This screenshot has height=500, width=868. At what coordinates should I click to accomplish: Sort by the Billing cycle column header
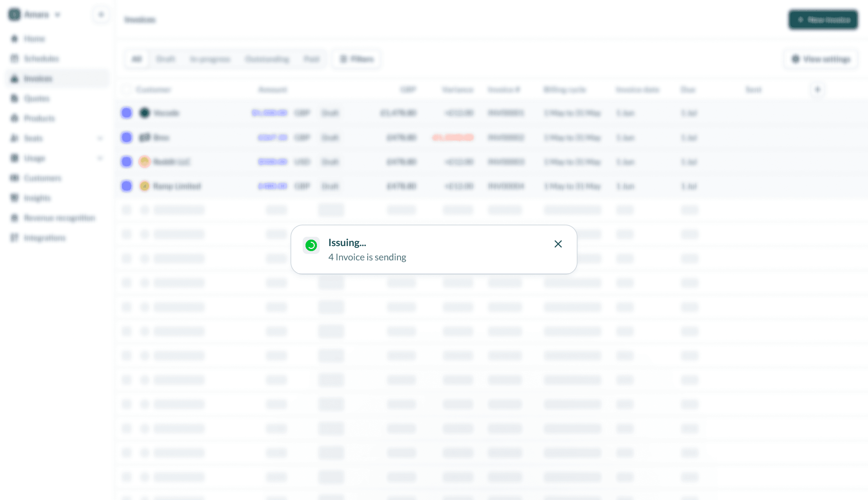(565, 90)
